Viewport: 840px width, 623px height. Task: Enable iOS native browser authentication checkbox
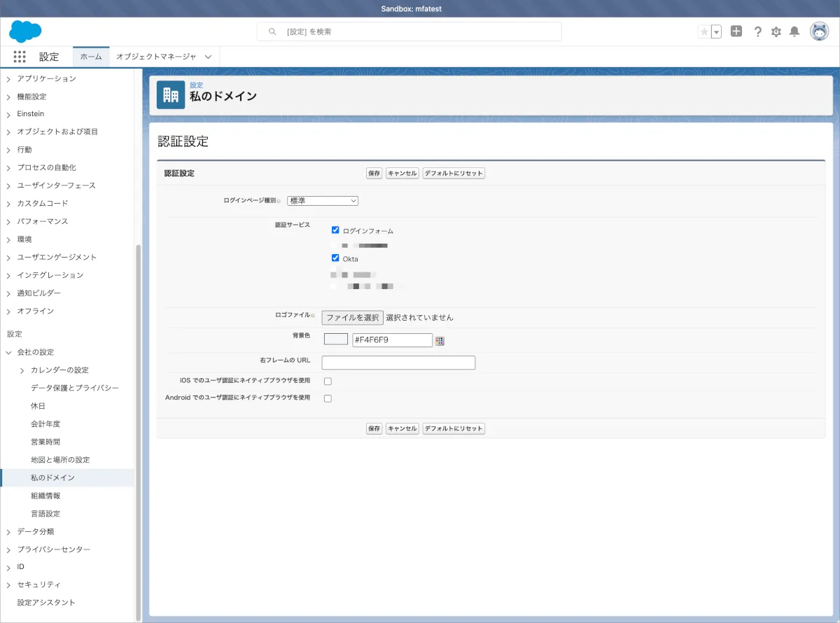[x=328, y=381]
